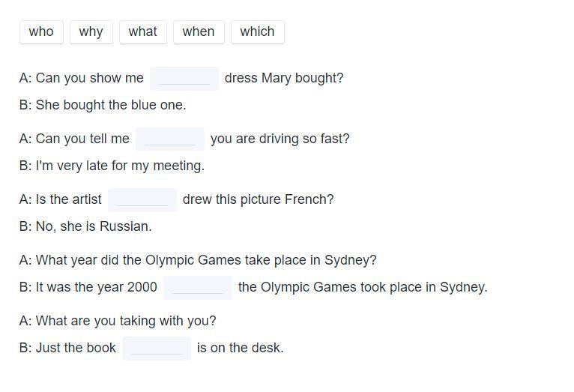Image resolution: width=574 pixels, height=392 pixels.
Task: Click the sentence "B: She bought the blue one."
Action: (103, 105)
